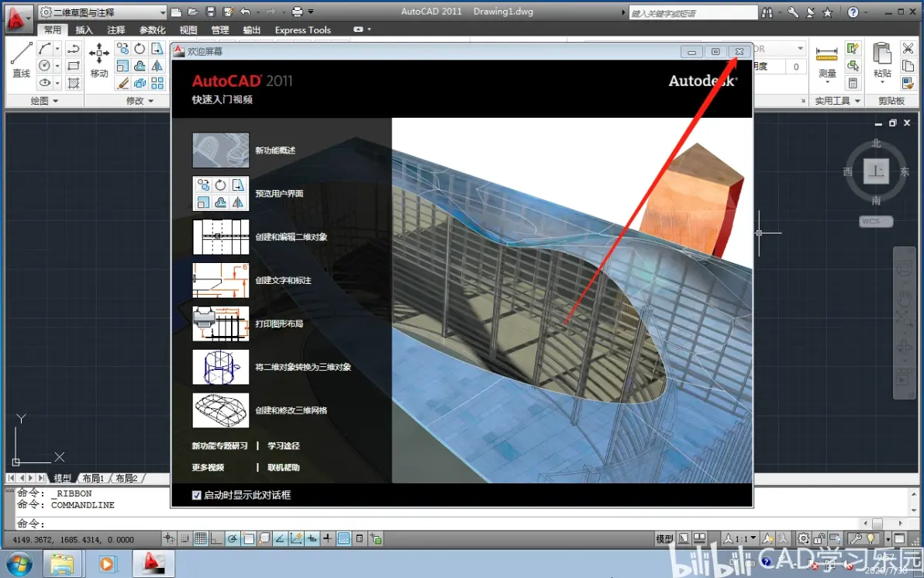924x578 pixels.
Task: Click the 更多视频 link
Action: pyautogui.click(x=208, y=467)
